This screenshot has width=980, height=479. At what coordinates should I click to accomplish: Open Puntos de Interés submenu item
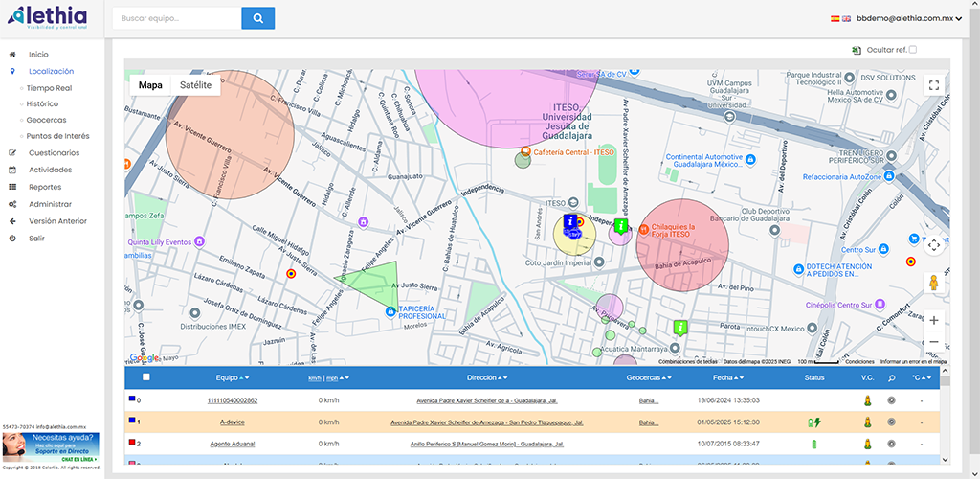(57, 136)
